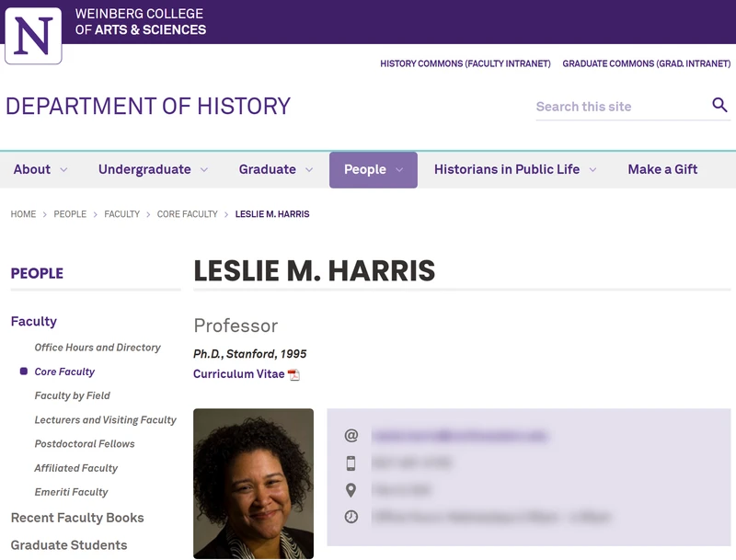Click Make a Gift link
Viewport: 736px width, 560px height.
coord(662,169)
